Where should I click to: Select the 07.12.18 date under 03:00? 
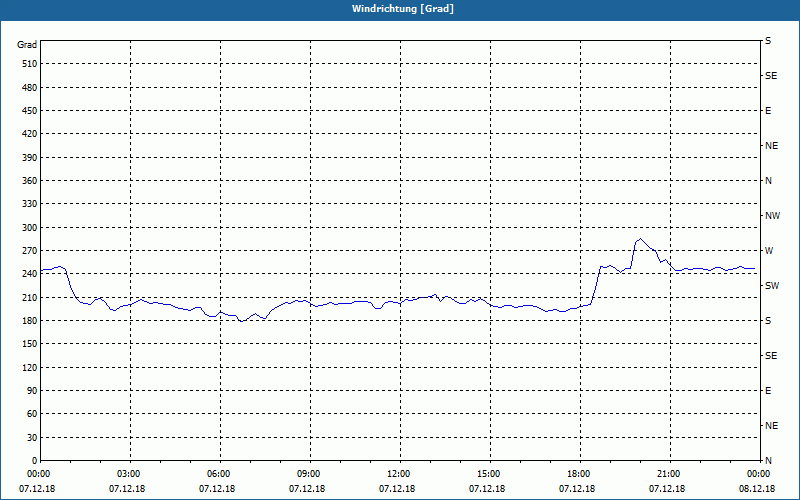point(127,489)
